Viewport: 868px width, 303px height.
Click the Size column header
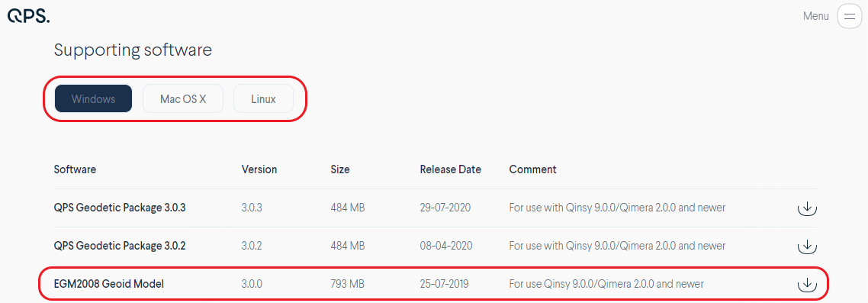click(x=340, y=169)
